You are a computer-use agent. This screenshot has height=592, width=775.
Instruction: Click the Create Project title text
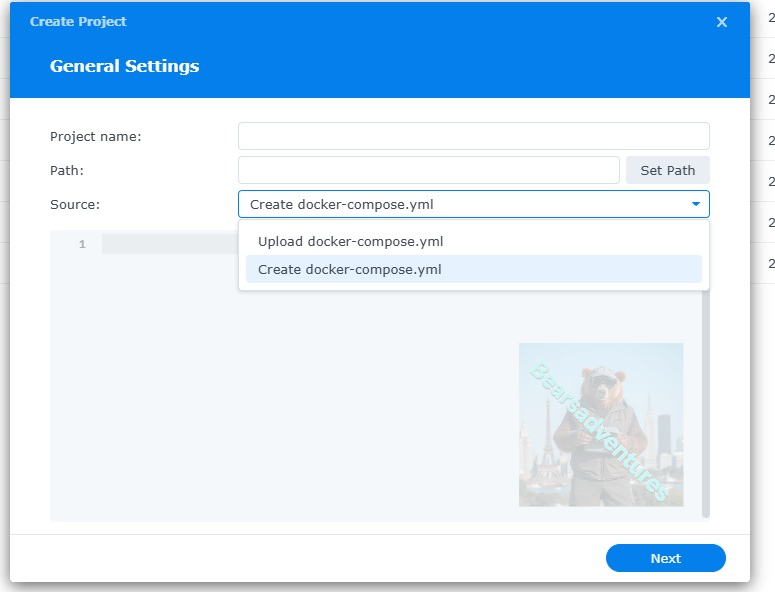tap(78, 21)
